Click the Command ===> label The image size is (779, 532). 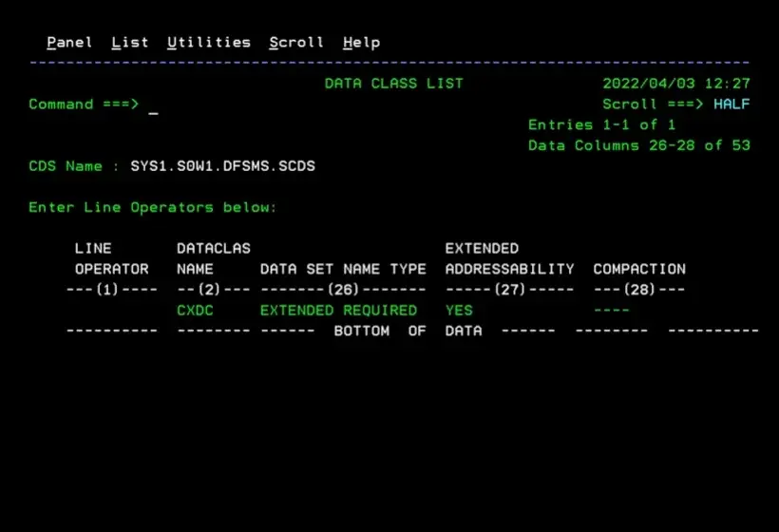click(84, 104)
